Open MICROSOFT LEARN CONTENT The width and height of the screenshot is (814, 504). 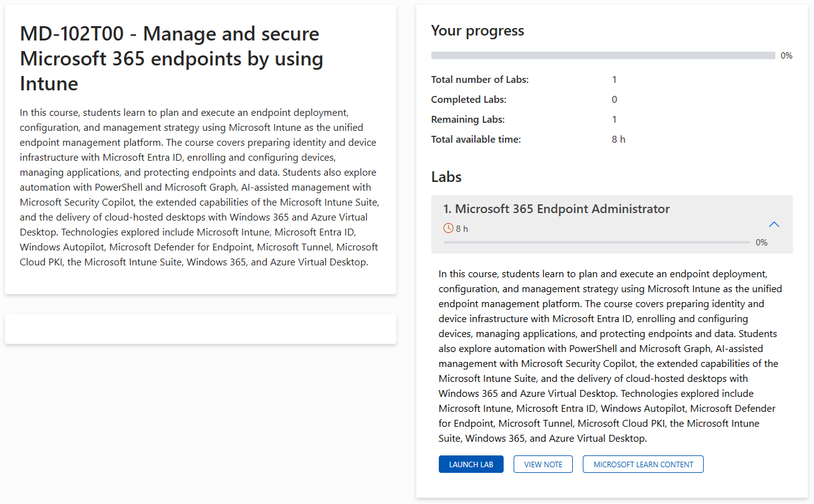tap(643, 464)
